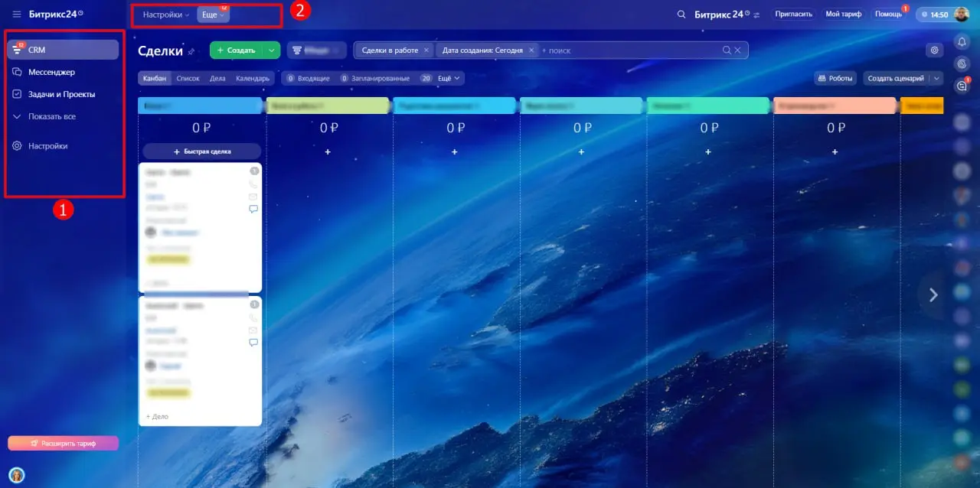Open the Еще dropdown in the top bar

click(x=213, y=15)
